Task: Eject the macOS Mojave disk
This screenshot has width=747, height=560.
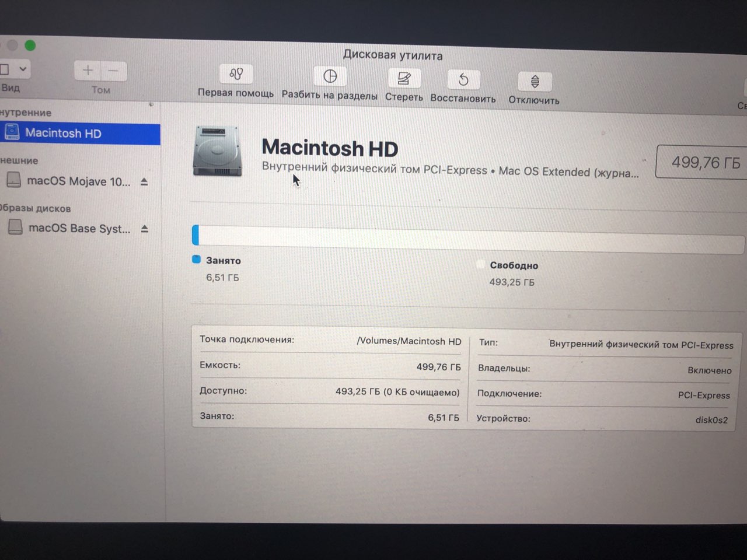Action: coord(144,182)
